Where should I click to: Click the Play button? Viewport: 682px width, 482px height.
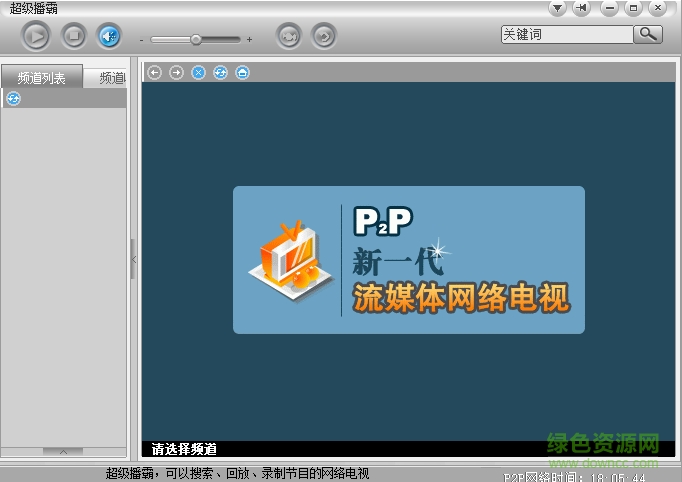pos(36,36)
